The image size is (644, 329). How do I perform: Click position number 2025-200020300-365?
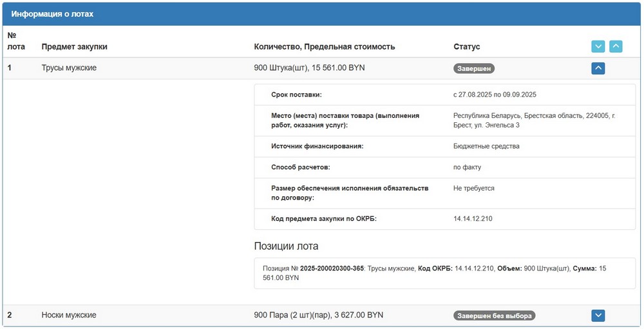(x=332, y=268)
